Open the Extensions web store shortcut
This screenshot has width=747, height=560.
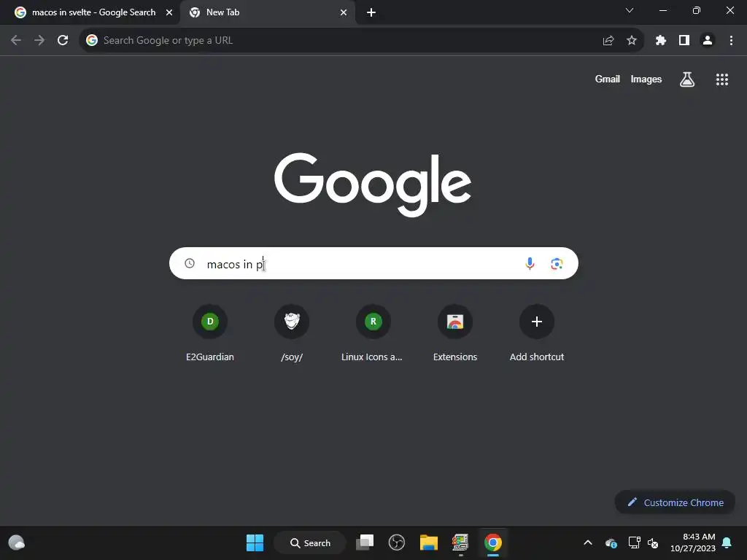[455, 332]
